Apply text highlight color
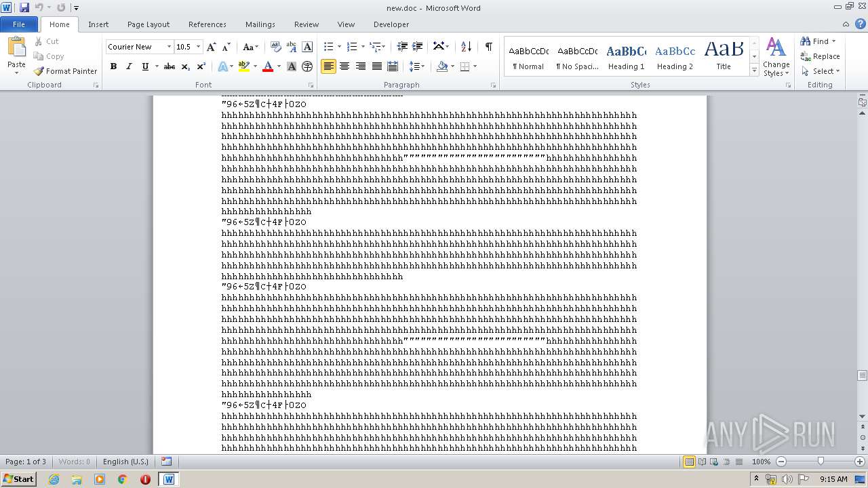Image resolution: width=868 pixels, height=488 pixels. (243, 66)
